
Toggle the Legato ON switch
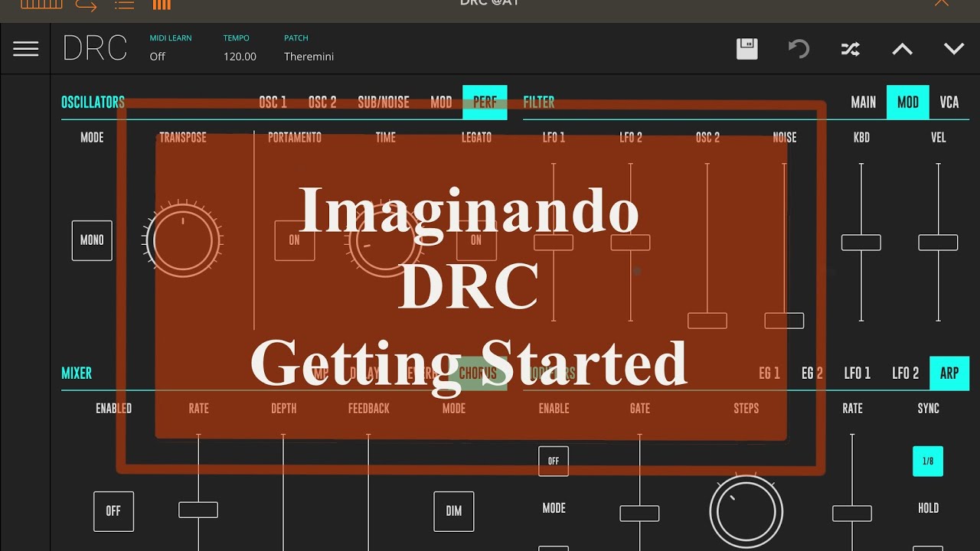coord(476,240)
